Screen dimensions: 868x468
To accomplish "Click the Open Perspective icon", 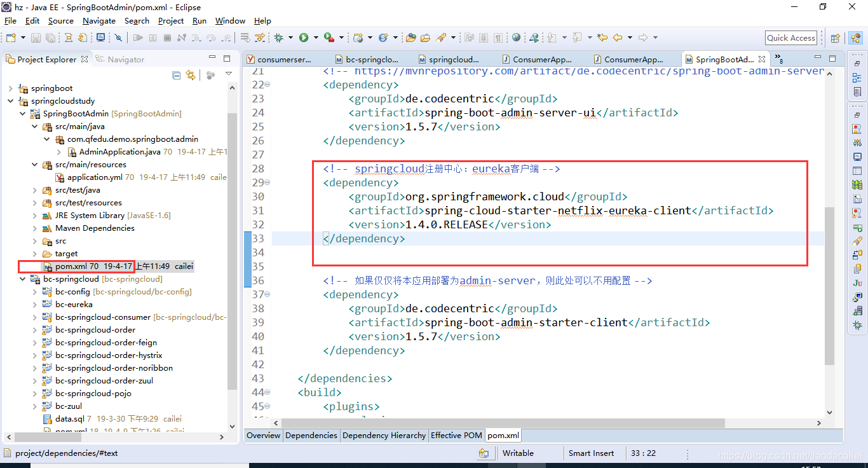I will point(835,38).
